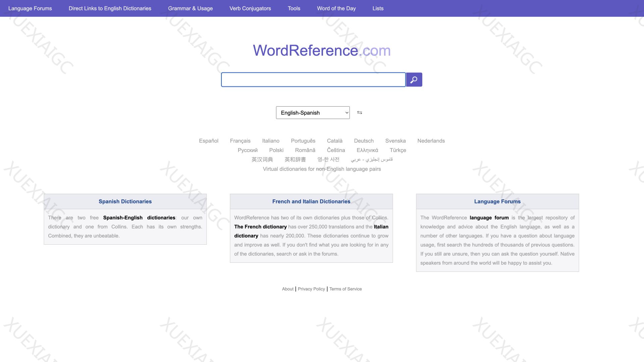
Task: Follow the bold language forum link
Action: point(489,218)
